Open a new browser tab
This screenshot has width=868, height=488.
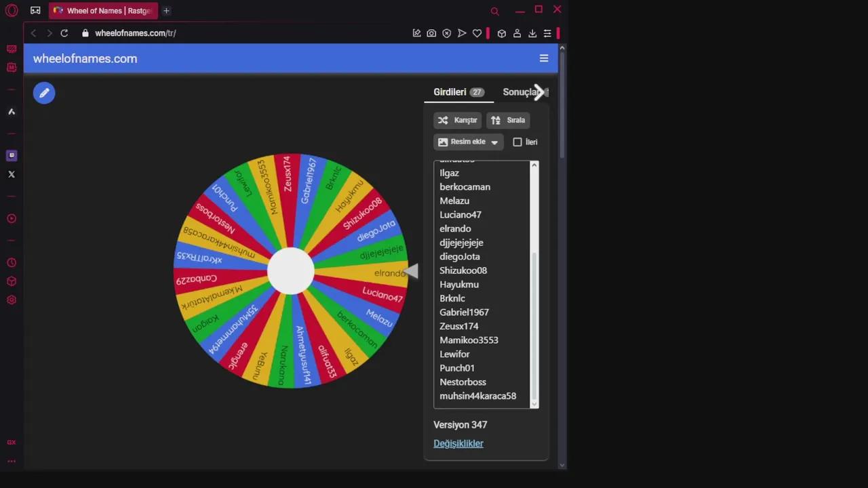point(166,11)
